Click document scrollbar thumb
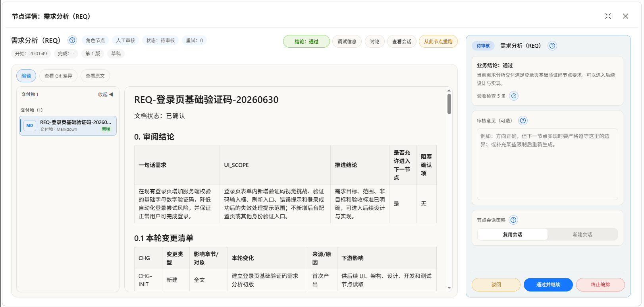 449,104
